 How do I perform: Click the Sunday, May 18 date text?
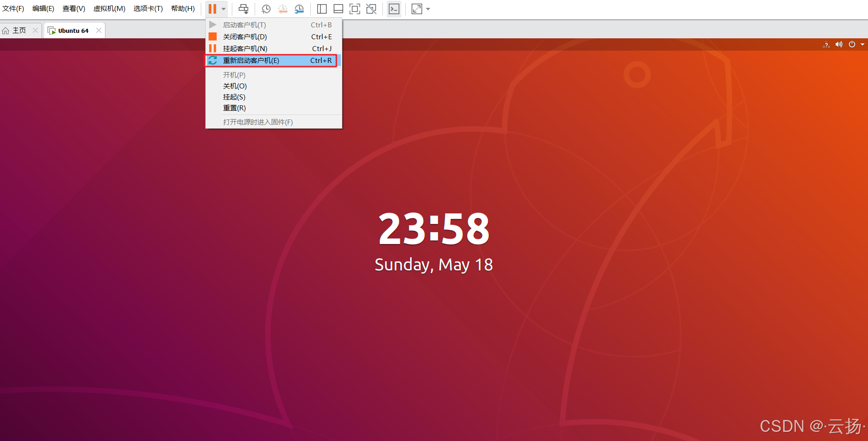coord(434,265)
